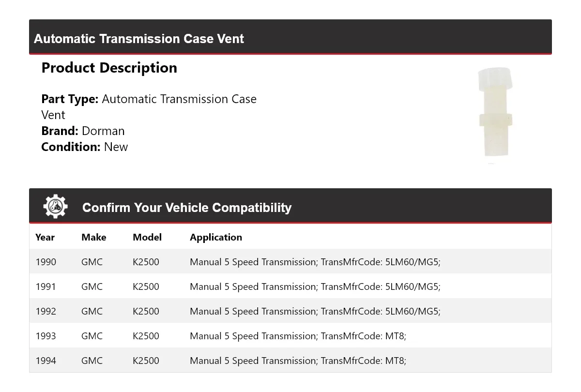The height and width of the screenshot is (392, 581).
Task: Click the Year column header
Action: [45, 237]
